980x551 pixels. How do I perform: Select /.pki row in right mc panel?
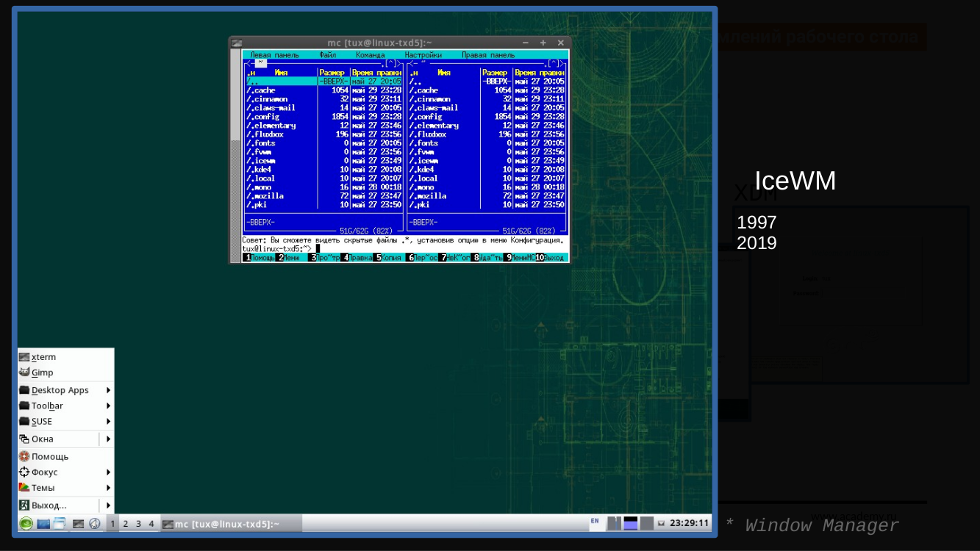point(487,205)
